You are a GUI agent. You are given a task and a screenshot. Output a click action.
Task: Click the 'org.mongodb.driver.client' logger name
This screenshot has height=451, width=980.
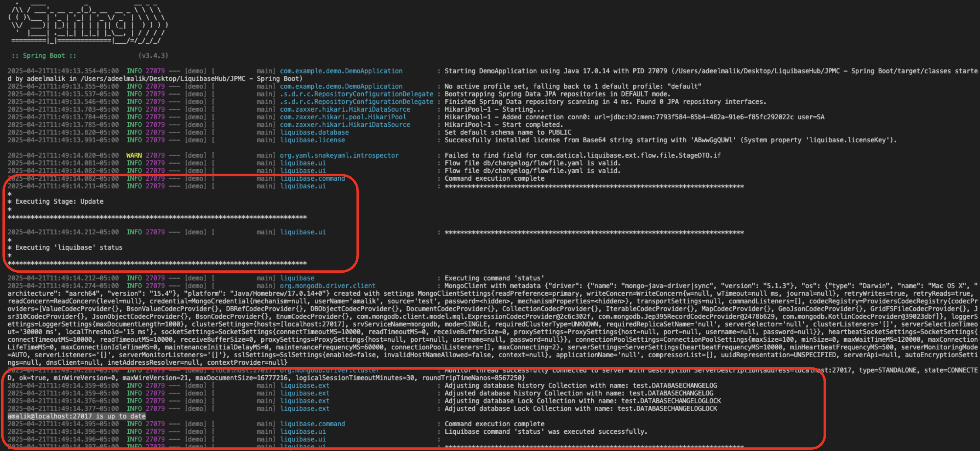(327, 286)
